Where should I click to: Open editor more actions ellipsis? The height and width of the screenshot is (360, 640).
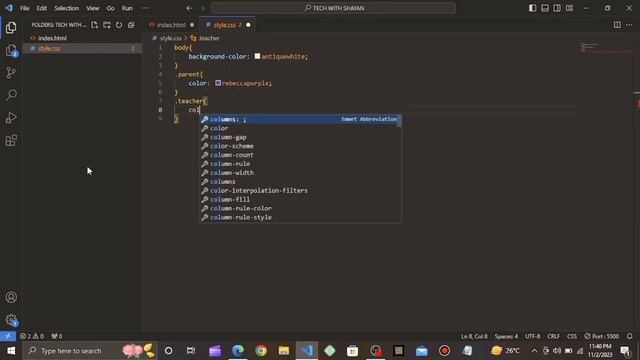[x=629, y=25]
